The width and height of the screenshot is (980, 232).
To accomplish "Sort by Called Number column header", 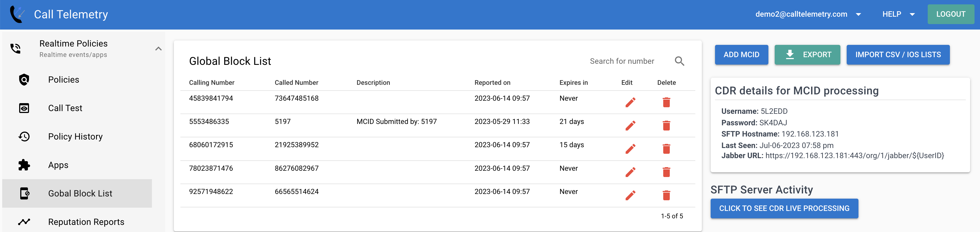I will (296, 83).
